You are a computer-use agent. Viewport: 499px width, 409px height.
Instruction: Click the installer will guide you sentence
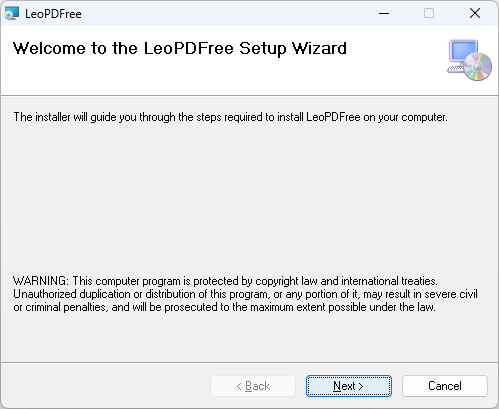coord(230,117)
